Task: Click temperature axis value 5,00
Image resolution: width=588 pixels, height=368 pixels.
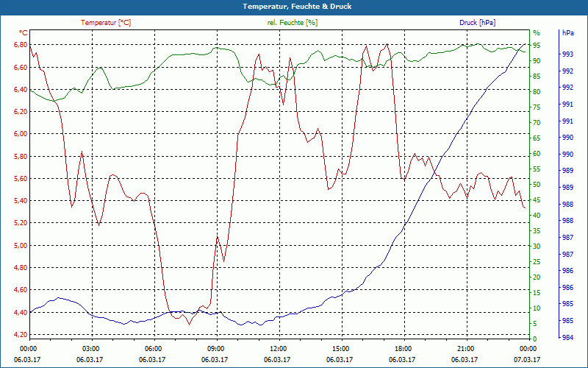Action: tap(21, 245)
